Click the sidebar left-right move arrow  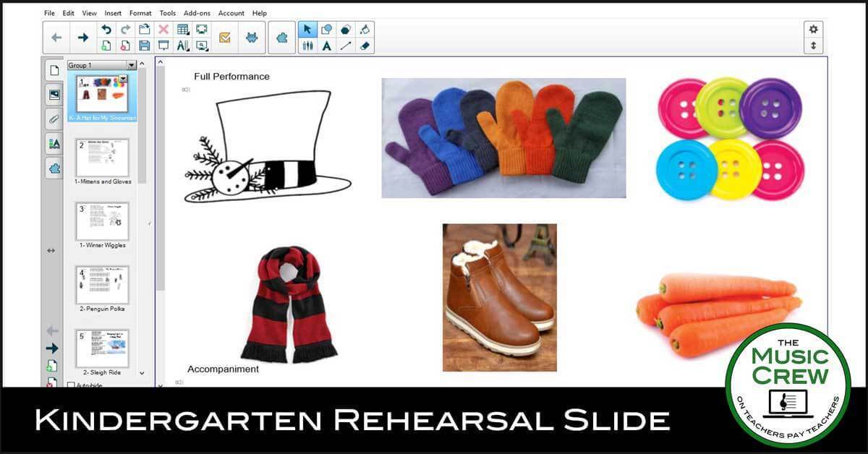click(51, 251)
